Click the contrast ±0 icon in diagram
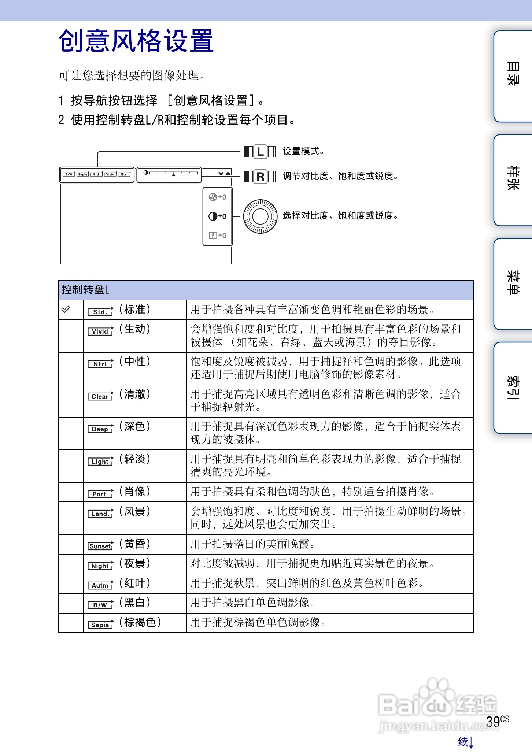The height and width of the screenshot is (756, 532). click(218, 216)
